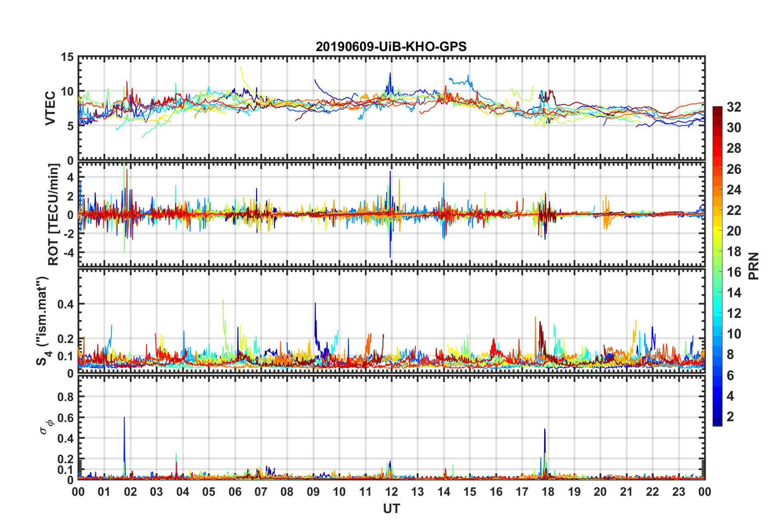This screenshot has height=532, width=783.
Task: Click the "09" hour tick label
Action: (x=313, y=492)
